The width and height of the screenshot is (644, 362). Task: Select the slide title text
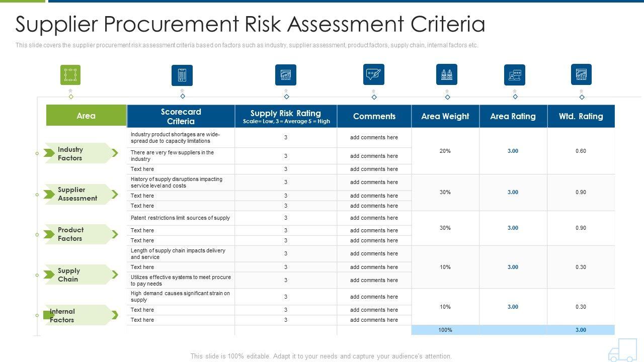250,24
